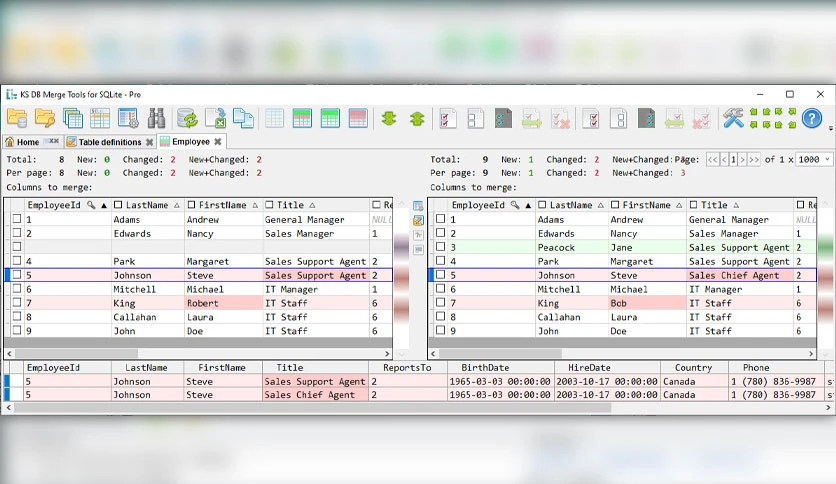The image size is (836, 484).
Task: Click the table settings gear icon
Action: pos(128,118)
